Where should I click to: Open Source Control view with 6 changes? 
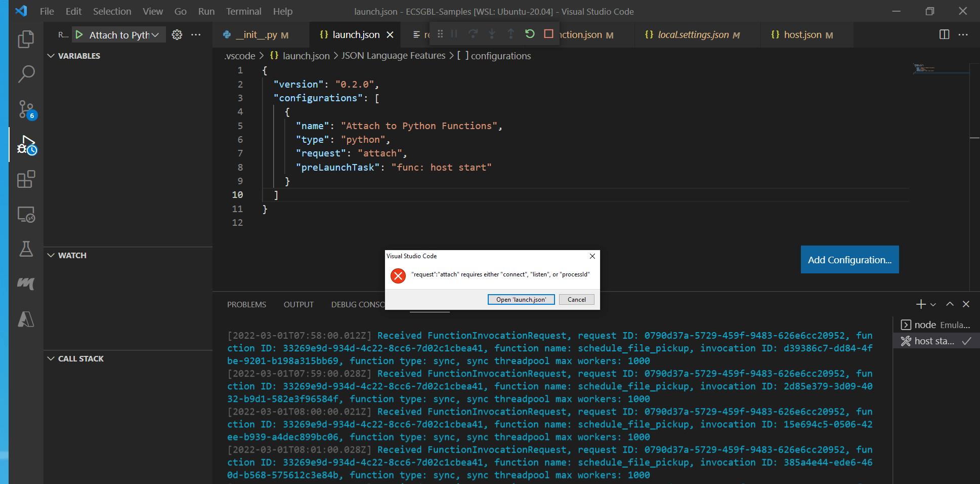click(x=26, y=109)
